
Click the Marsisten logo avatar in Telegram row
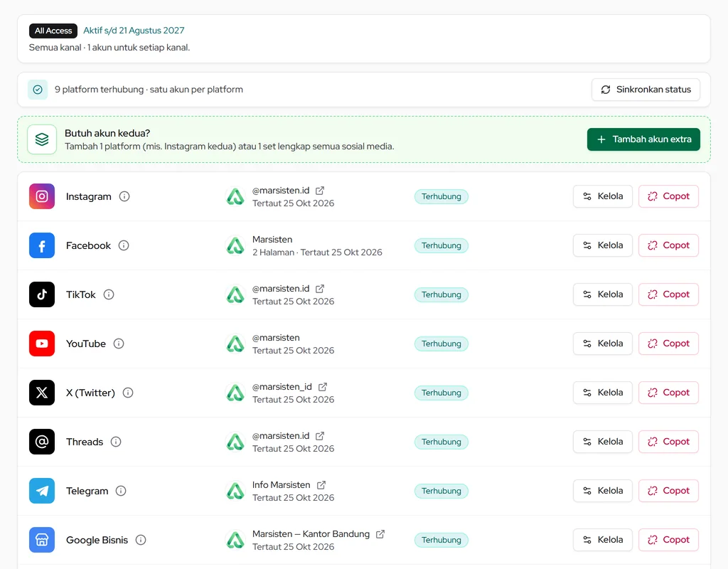coord(235,491)
